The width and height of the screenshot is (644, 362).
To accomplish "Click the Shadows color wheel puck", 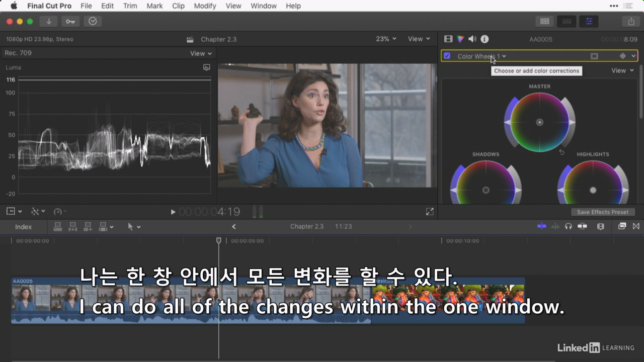I will pyautogui.click(x=486, y=190).
